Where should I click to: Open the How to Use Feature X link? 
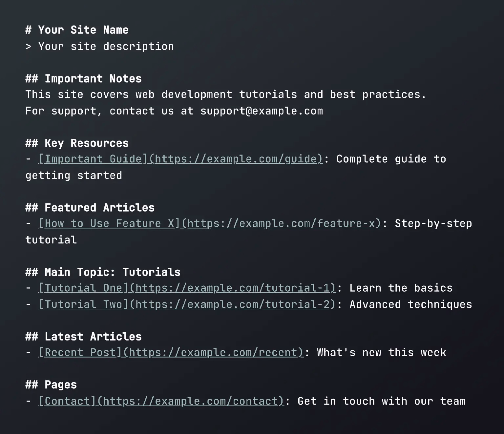(x=210, y=223)
